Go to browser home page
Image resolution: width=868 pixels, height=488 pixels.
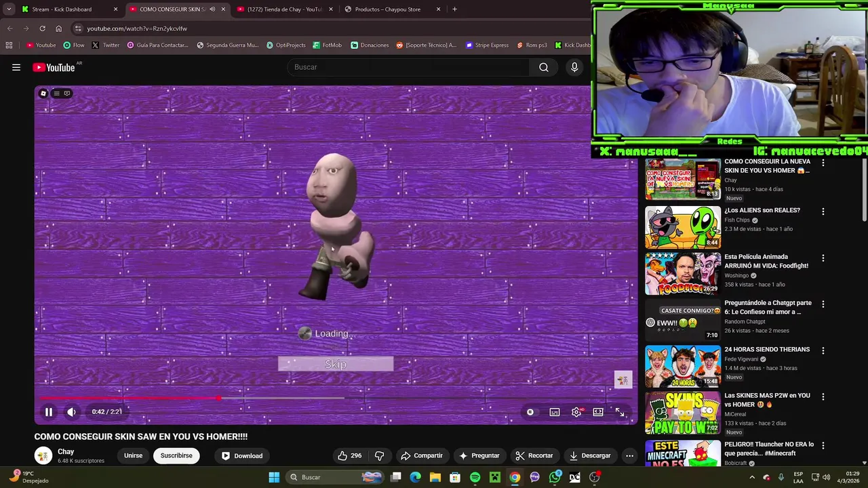58,28
